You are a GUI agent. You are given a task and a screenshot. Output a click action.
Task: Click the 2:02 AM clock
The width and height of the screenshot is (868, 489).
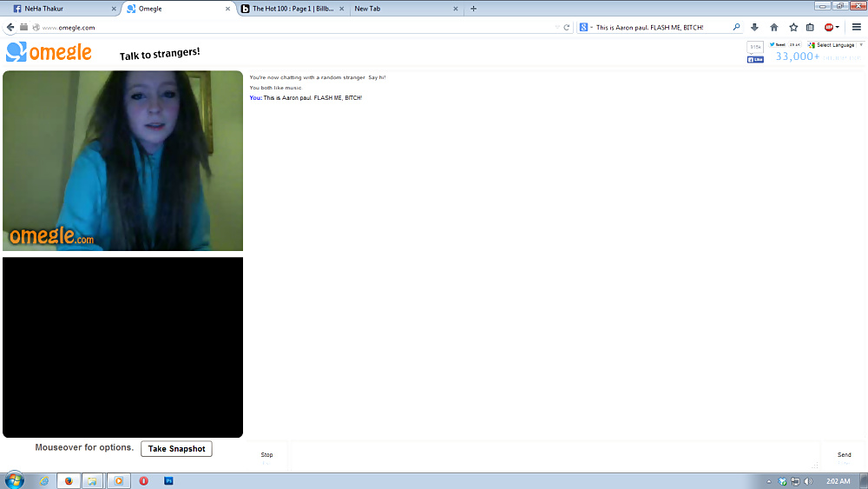point(838,481)
